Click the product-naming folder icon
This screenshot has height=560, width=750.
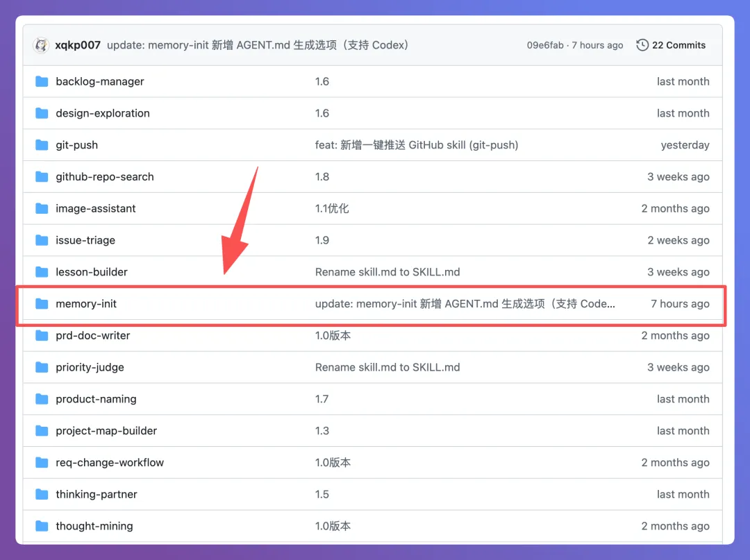[x=42, y=399]
